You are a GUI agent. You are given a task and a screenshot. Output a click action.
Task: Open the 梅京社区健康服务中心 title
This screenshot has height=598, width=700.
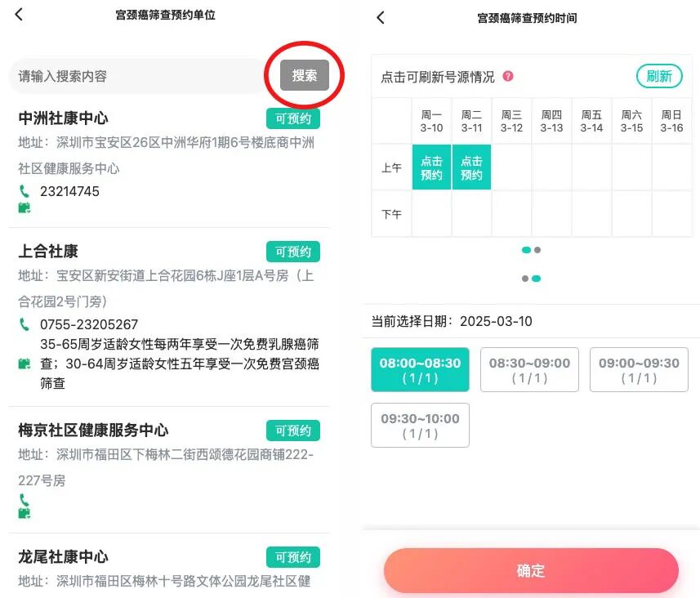click(x=93, y=431)
